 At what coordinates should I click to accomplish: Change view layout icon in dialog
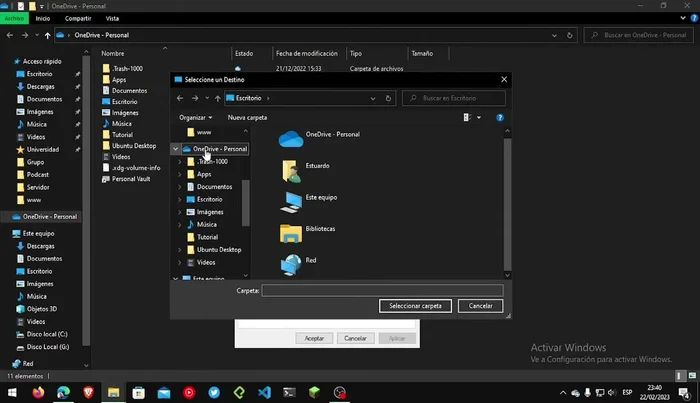click(x=467, y=117)
